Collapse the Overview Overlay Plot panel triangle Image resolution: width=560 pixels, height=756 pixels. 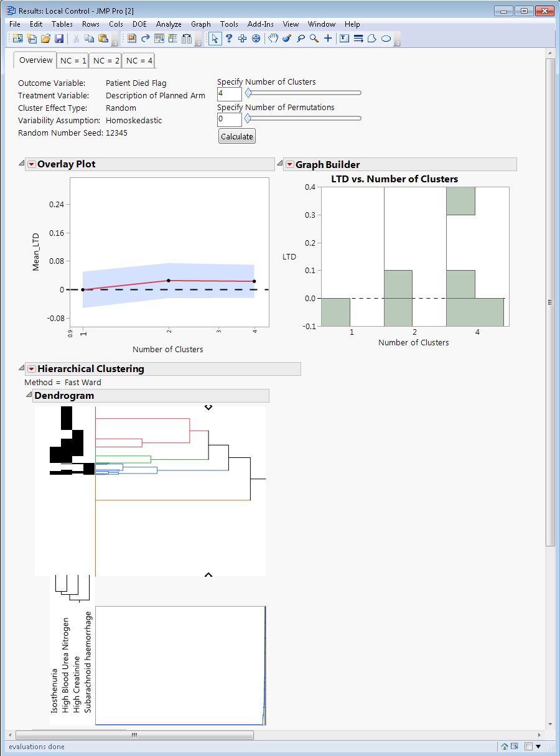pos(22,163)
